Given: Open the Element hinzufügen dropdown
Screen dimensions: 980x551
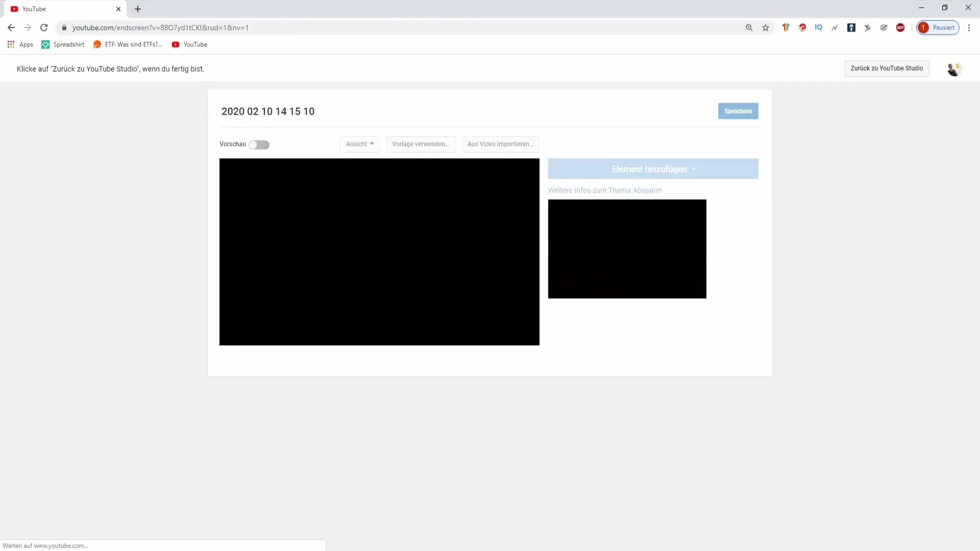Looking at the screenshot, I should [653, 169].
